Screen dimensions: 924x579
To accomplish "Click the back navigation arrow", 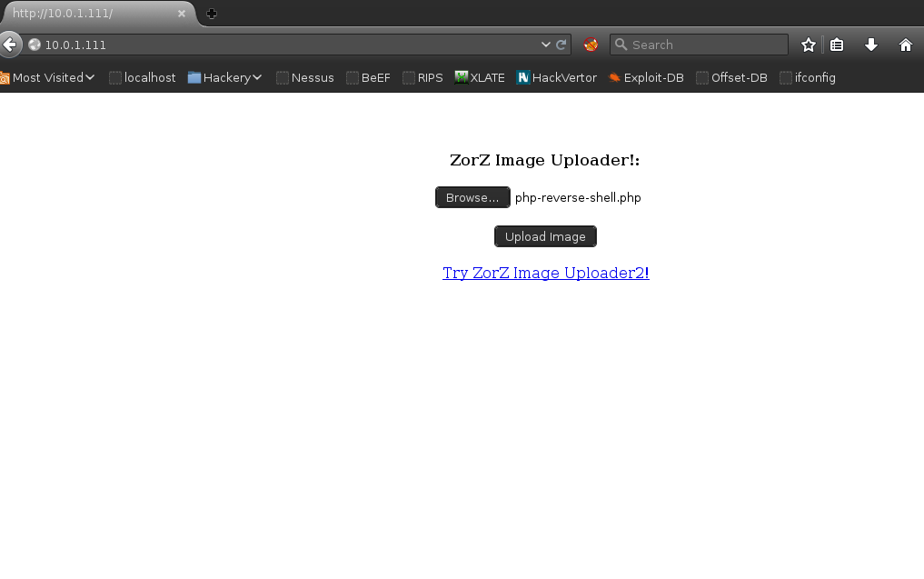I will [x=10, y=44].
